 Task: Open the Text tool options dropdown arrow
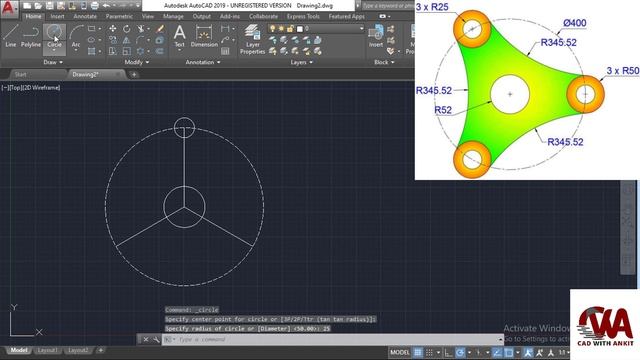180,50
